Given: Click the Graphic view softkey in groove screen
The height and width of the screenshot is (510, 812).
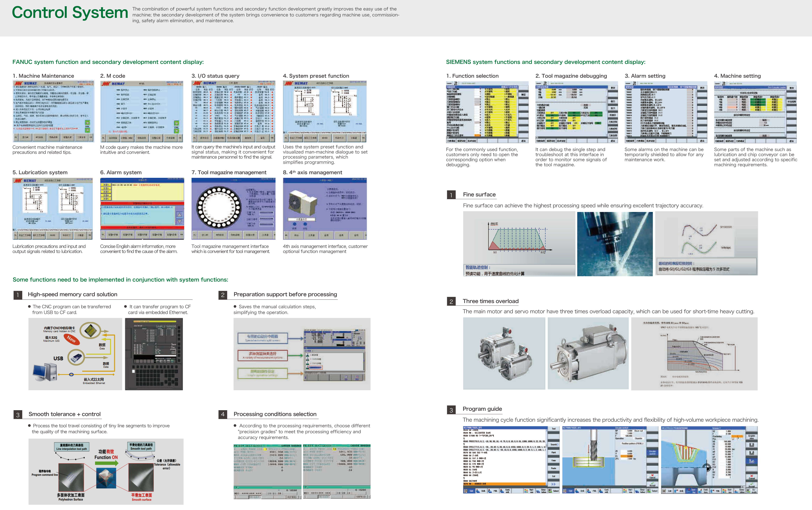Looking at the screenshot, I should [752, 437].
